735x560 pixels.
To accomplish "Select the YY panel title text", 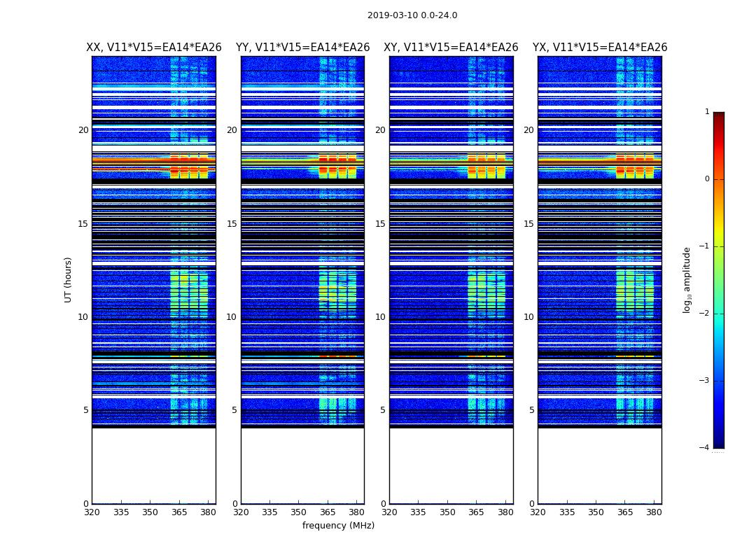I will pos(302,48).
